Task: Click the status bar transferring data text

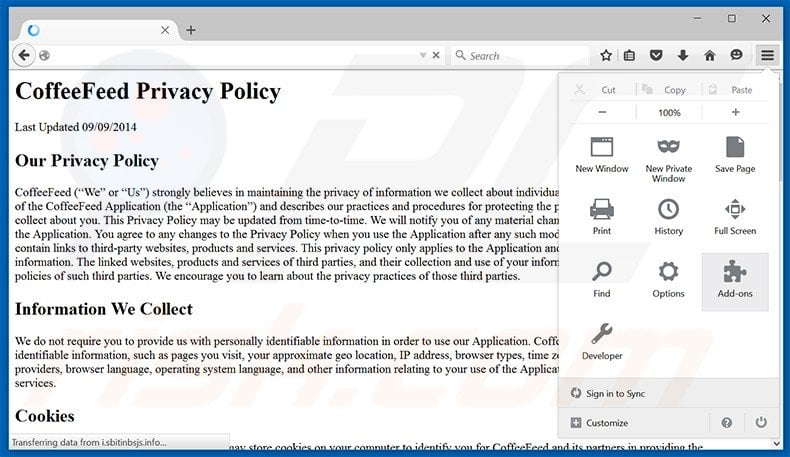Action: [x=89, y=442]
